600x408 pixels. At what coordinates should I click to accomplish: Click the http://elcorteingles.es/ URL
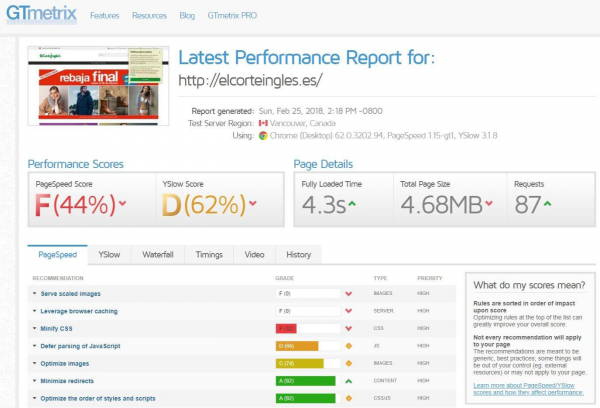pyautogui.click(x=250, y=80)
